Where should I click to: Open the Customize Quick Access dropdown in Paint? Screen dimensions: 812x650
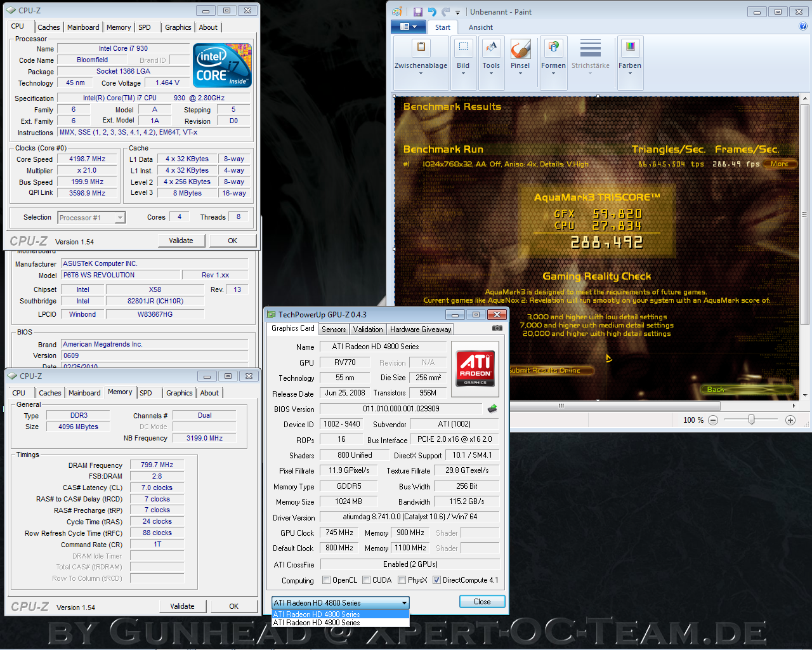pyautogui.click(x=457, y=12)
